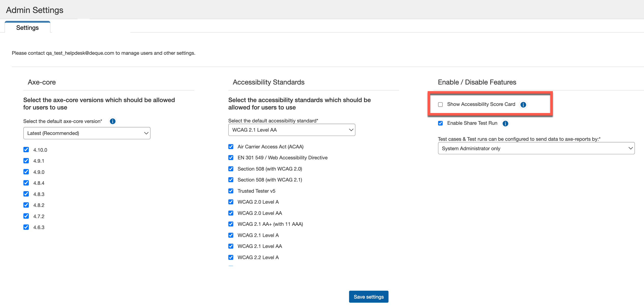Click the Admin Settings page heading
The height and width of the screenshot is (308, 644).
[35, 10]
